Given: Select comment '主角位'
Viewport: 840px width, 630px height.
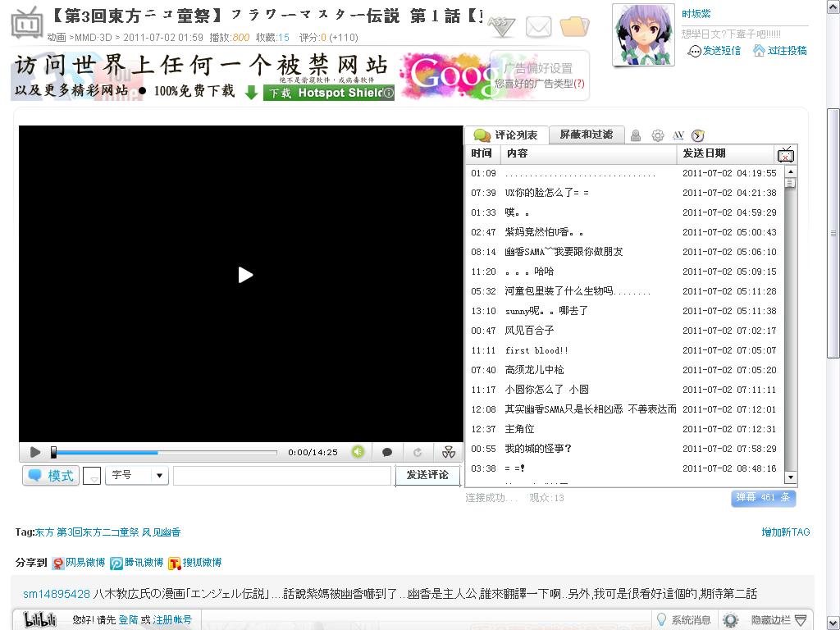Looking at the screenshot, I should point(624,429).
